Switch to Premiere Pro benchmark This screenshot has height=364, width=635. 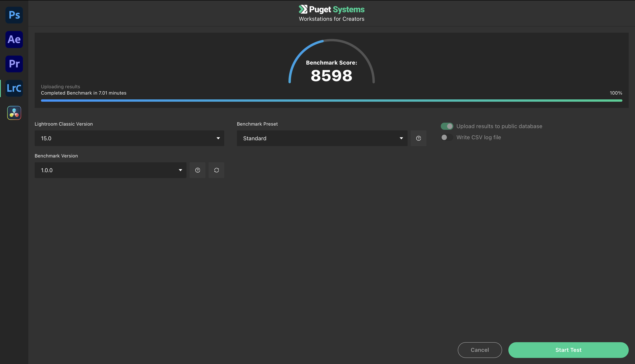(x=14, y=64)
